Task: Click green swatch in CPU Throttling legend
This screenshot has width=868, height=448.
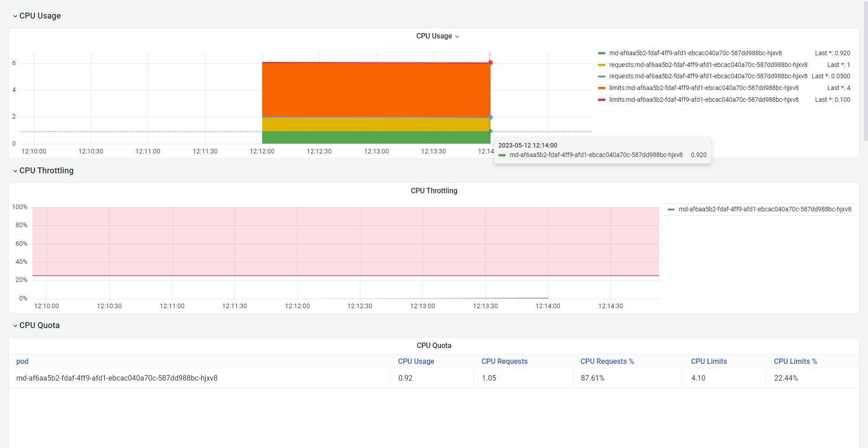Action: tap(671, 210)
